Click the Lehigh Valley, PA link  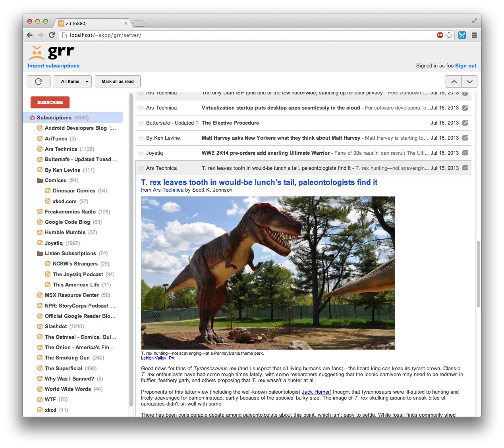pos(158,358)
